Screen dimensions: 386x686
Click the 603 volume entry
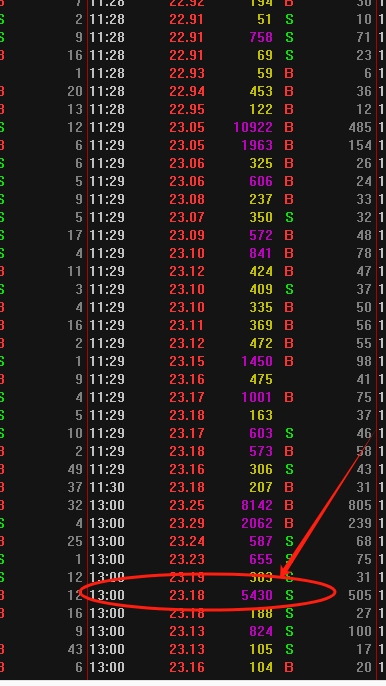point(261,433)
